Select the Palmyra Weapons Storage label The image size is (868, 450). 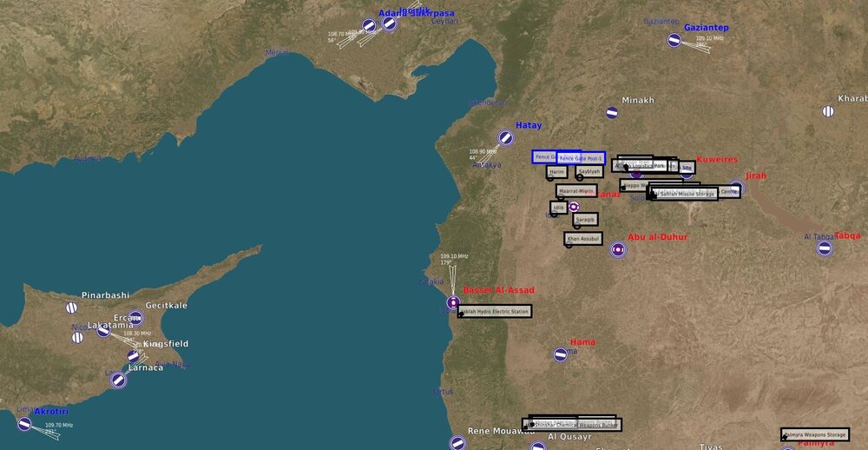[x=815, y=434]
